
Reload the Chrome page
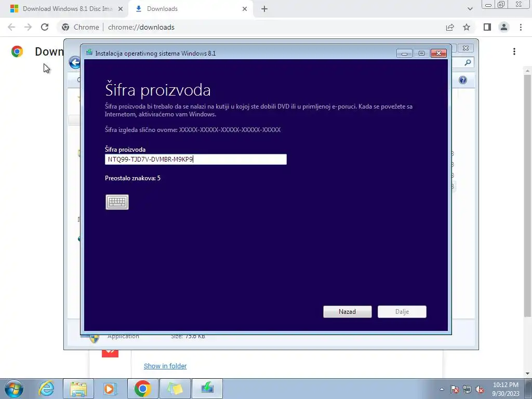click(45, 27)
